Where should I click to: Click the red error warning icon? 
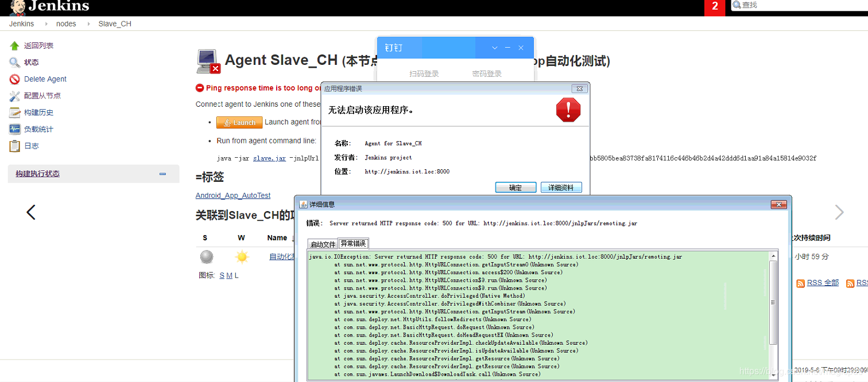pyautogui.click(x=568, y=109)
